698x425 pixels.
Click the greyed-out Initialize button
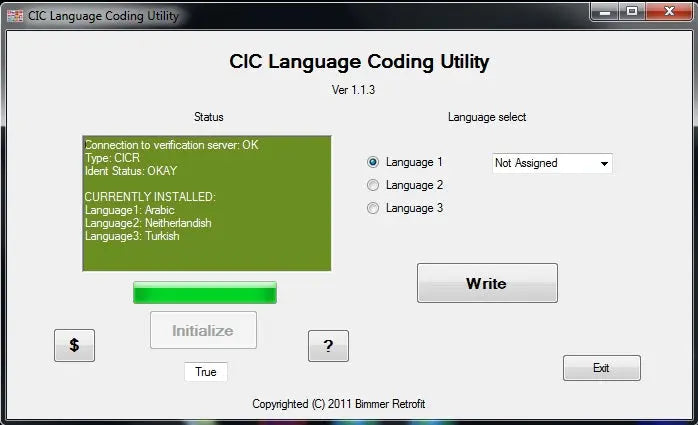point(203,330)
